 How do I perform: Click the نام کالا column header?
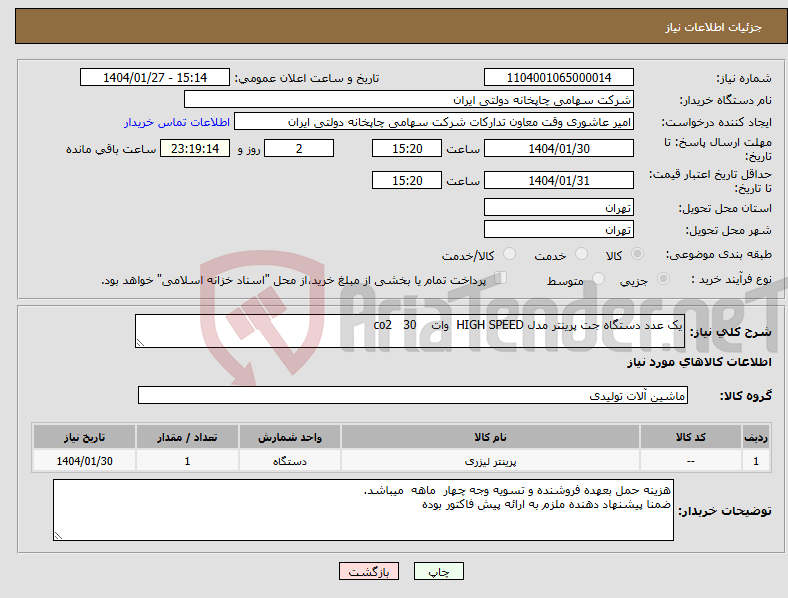[490, 437]
